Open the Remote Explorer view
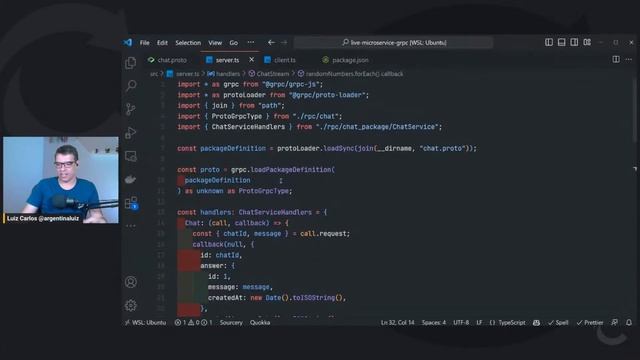640x360 pixels. [x=131, y=156]
